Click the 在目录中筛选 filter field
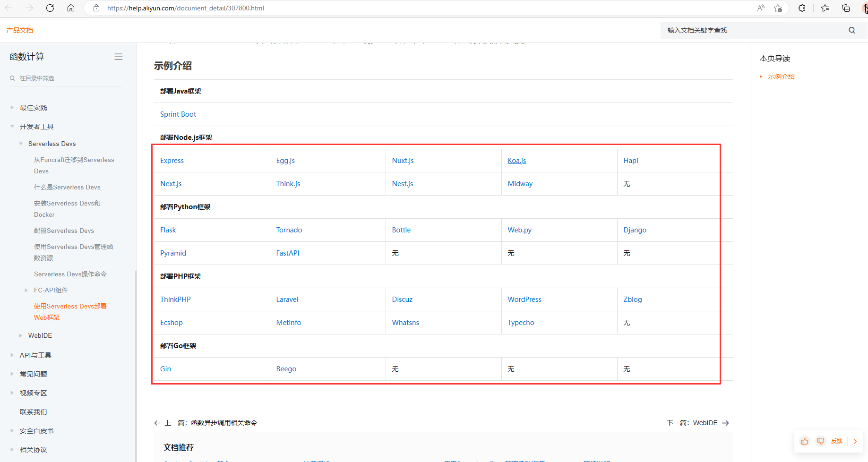The image size is (868, 462). [66, 78]
